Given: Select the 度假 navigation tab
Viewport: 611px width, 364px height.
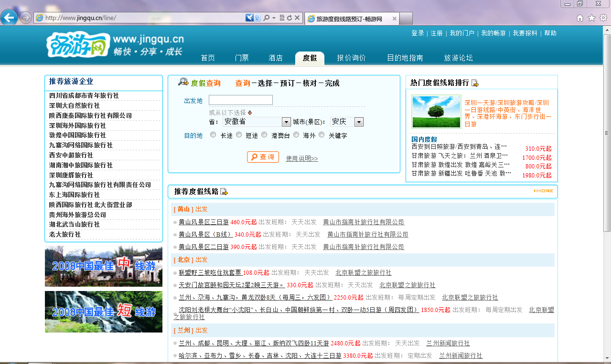Looking at the screenshot, I should [310, 58].
